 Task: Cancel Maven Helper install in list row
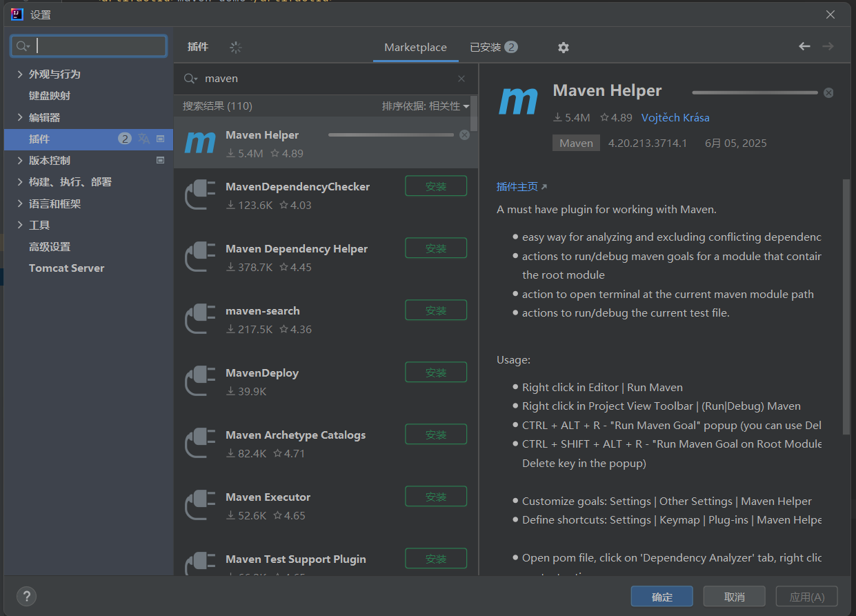(464, 135)
